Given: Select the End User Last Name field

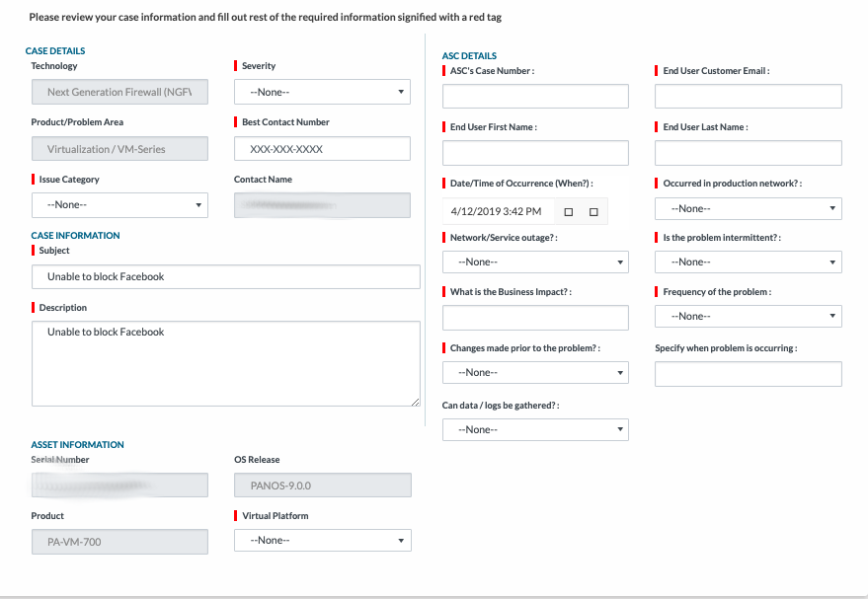Looking at the screenshot, I should tap(748, 153).
